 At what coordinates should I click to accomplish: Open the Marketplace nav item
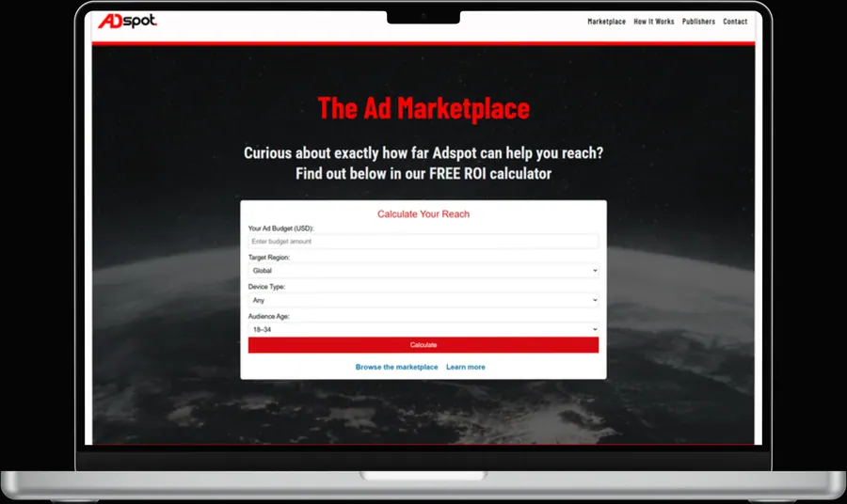606,22
